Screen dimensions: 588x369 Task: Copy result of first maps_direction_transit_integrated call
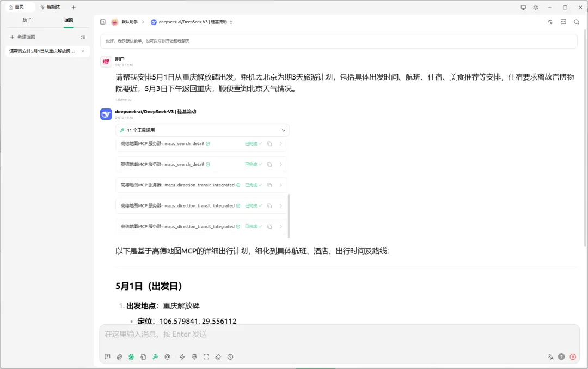point(269,185)
